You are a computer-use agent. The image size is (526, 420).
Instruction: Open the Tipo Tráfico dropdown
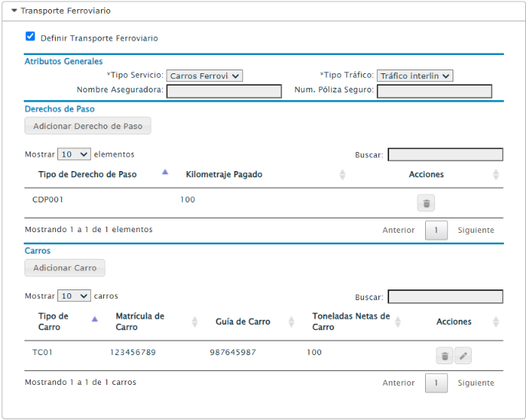point(414,76)
